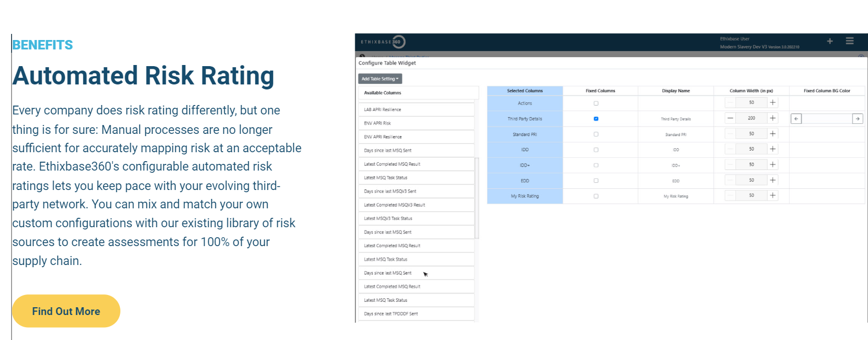The image size is (868, 340).
Task: Increase Third Party Details column width
Action: point(773,118)
